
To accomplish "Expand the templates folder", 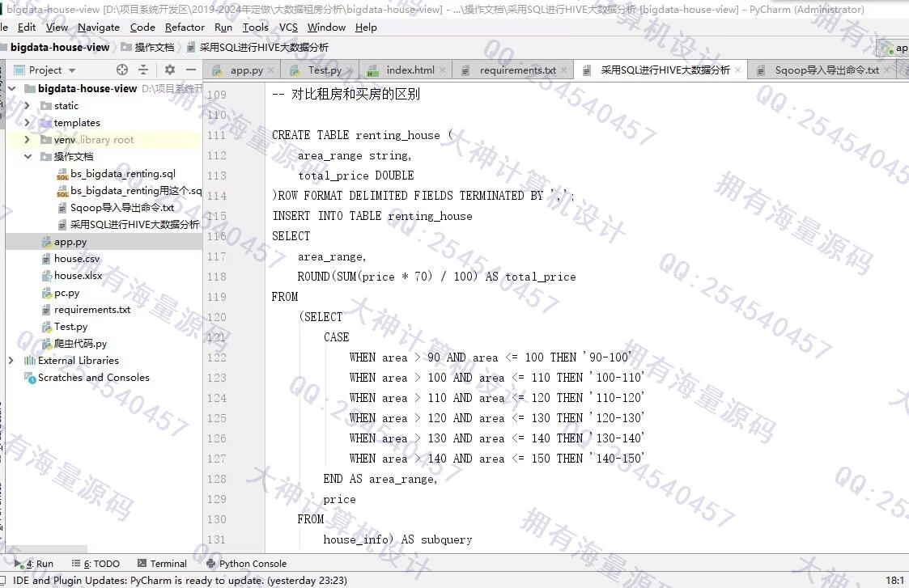I will (x=27, y=122).
